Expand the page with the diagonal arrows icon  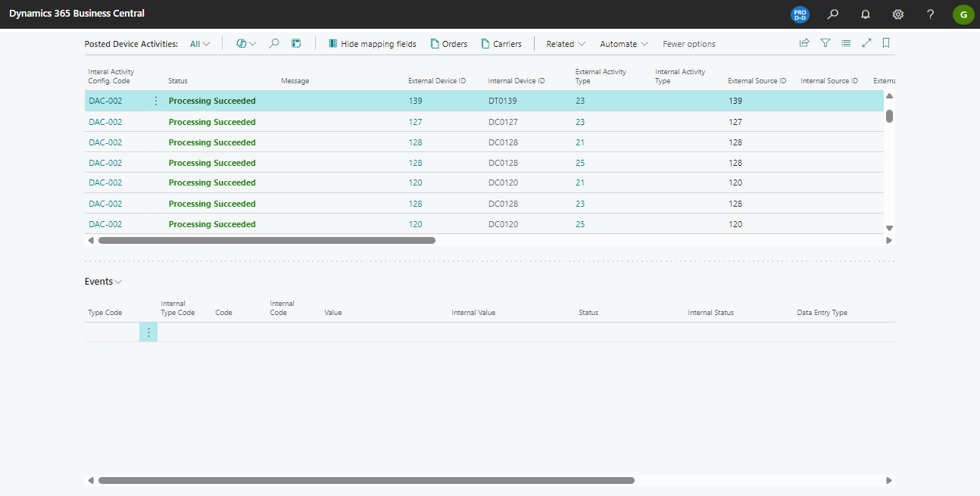pos(867,43)
